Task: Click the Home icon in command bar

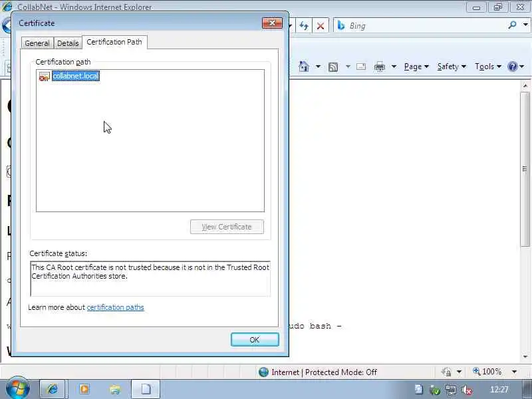Action: coord(304,66)
